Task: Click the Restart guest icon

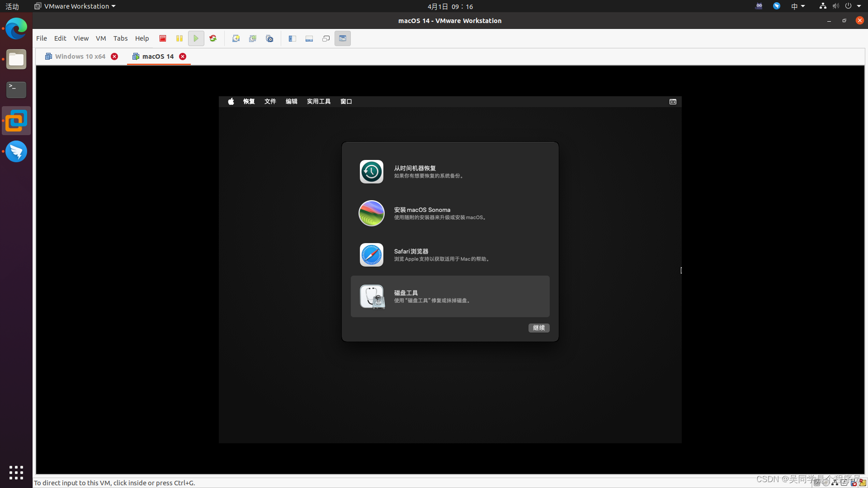Action: pyautogui.click(x=213, y=38)
